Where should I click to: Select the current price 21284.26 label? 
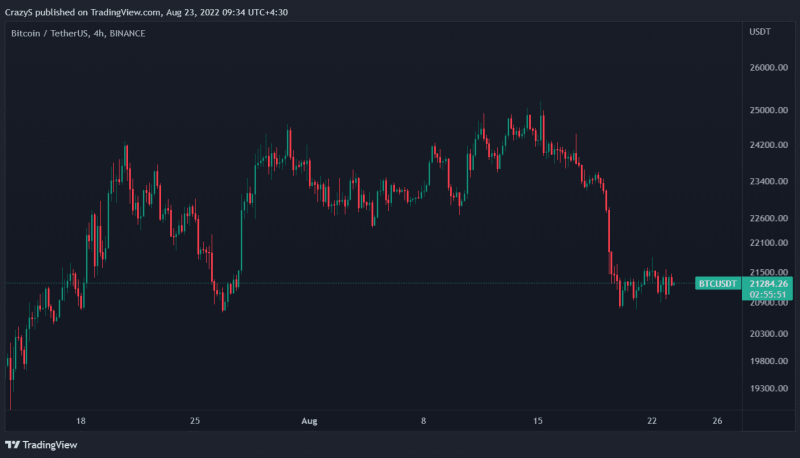(768, 284)
